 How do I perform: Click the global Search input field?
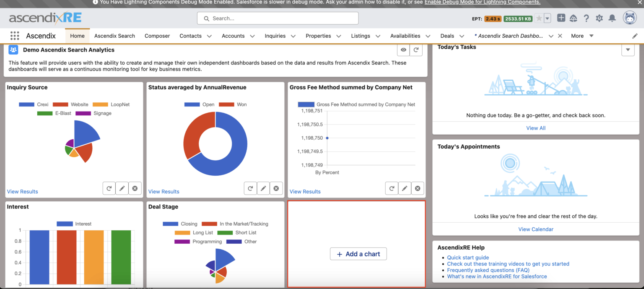[x=278, y=18]
